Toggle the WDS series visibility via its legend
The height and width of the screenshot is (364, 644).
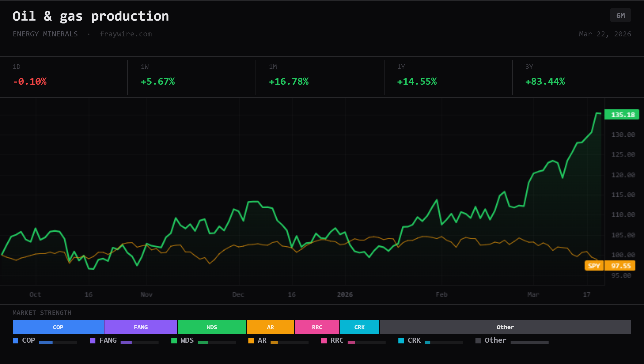(x=187, y=341)
